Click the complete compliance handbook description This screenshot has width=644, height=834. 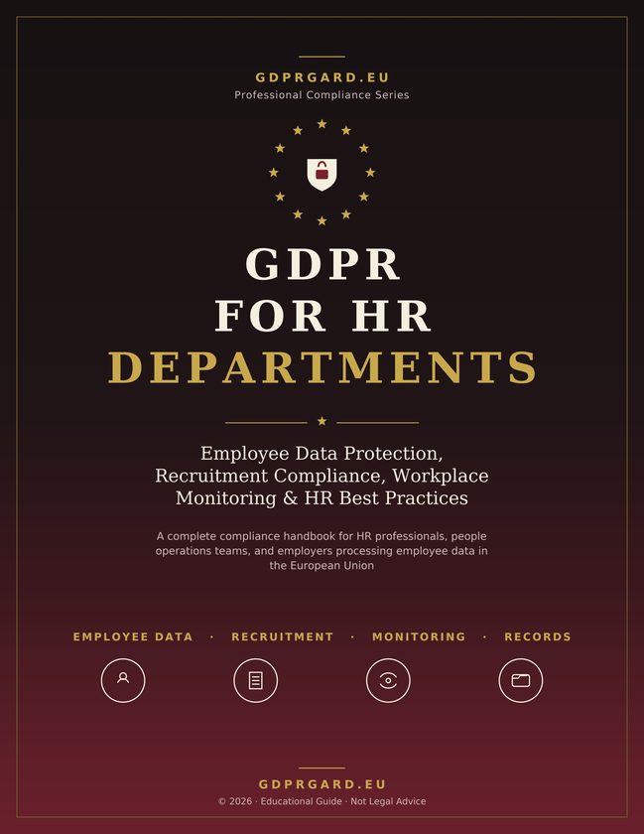322,550
